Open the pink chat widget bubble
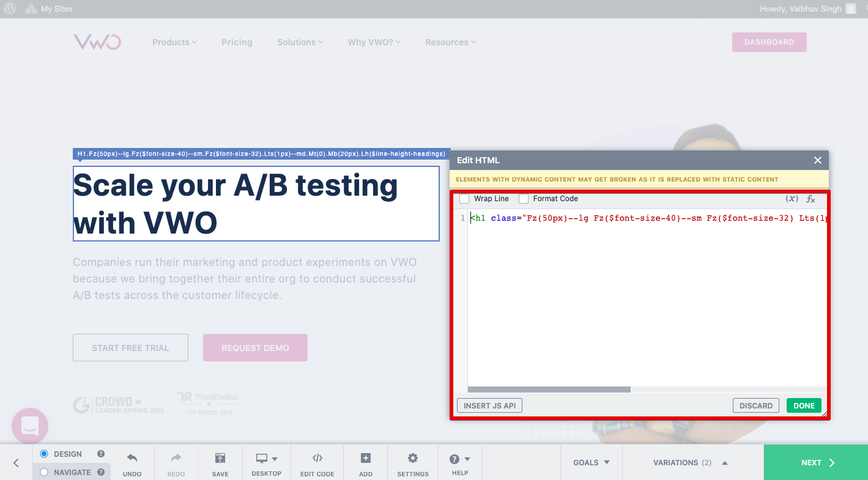 click(x=30, y=426)
